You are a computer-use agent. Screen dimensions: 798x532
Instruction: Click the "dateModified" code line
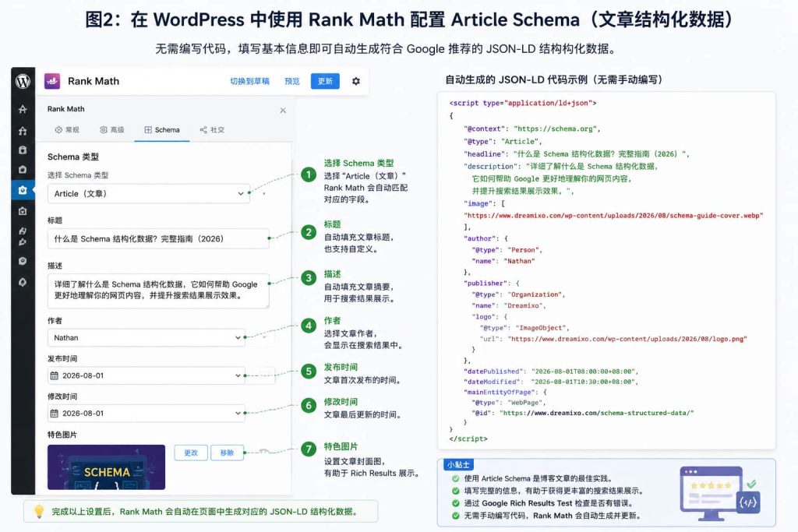pos(551,382)
